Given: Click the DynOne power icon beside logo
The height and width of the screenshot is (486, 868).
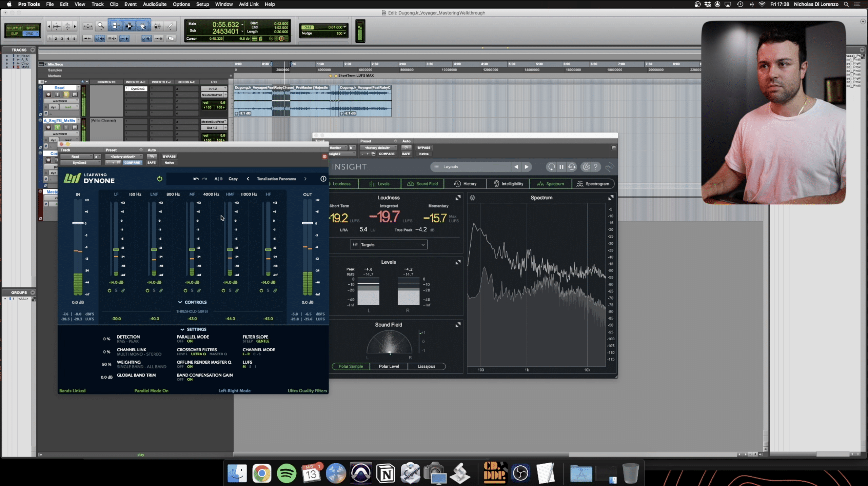Looking at the screenshot, I should point(159,179).
